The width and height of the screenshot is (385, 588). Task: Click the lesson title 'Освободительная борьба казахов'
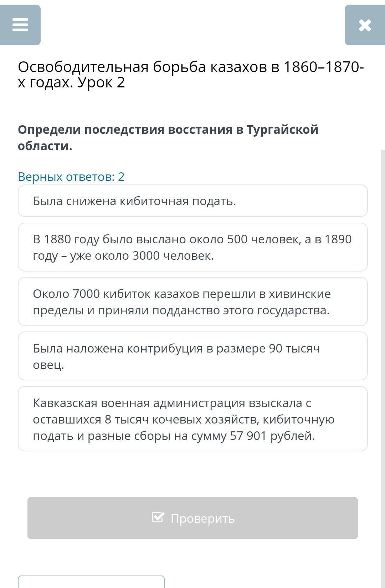pyautogui.click(x=191, y=75)
